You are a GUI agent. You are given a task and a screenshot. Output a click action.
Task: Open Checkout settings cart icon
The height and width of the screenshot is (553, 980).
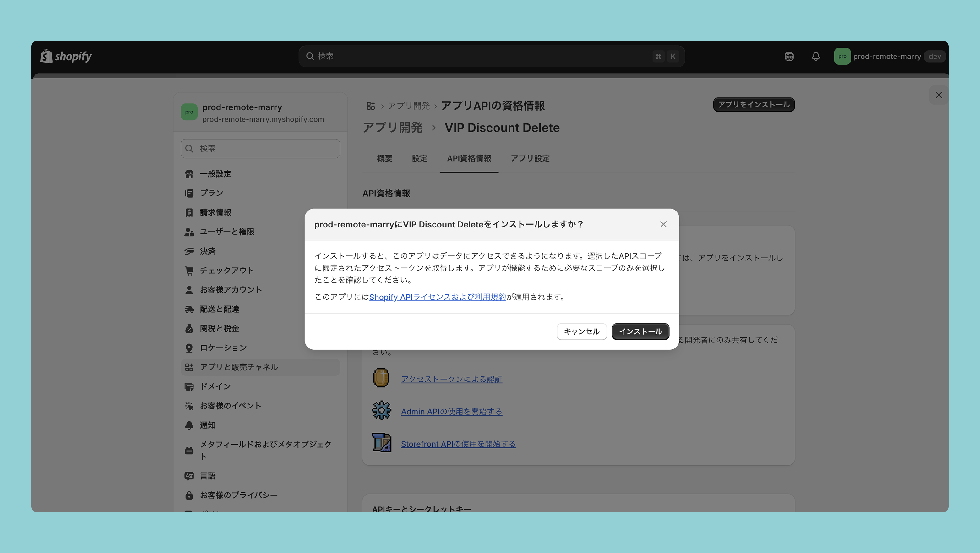(189, 271)
